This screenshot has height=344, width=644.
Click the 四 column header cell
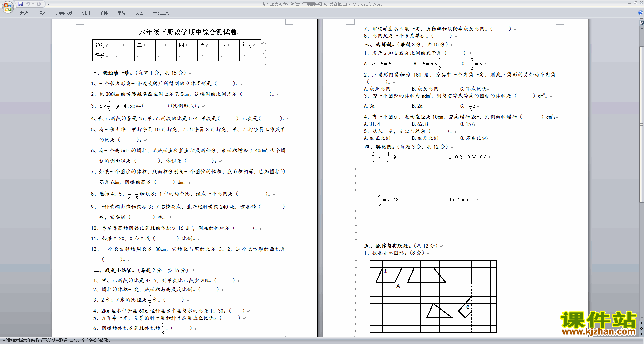pyautogui.click(x=187, y=45)
